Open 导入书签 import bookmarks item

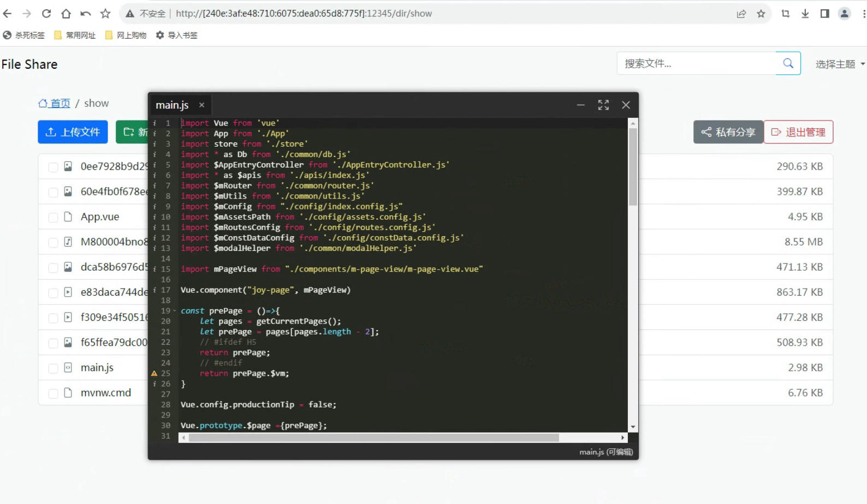click(176, 35)
